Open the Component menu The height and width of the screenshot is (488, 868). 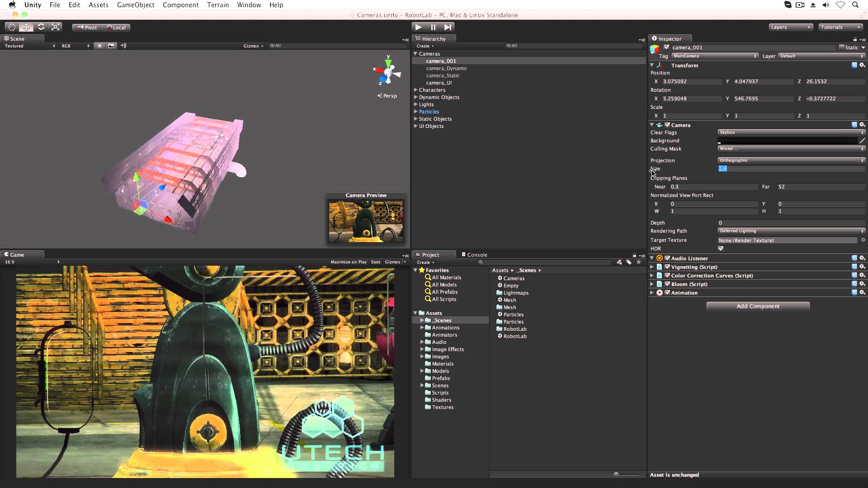180,5
